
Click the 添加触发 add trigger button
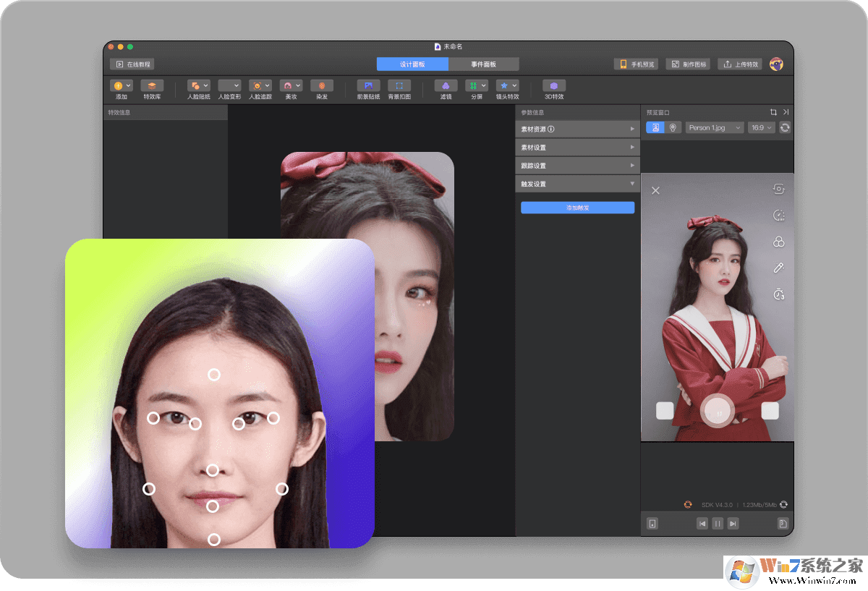point(577,208)
